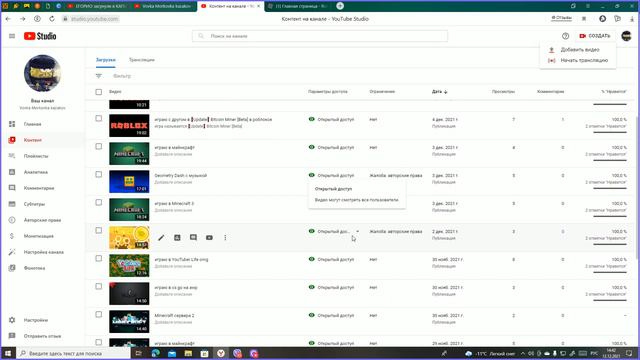Open the Контент sidebar icon
640x360 pixels.
point(12,140)
